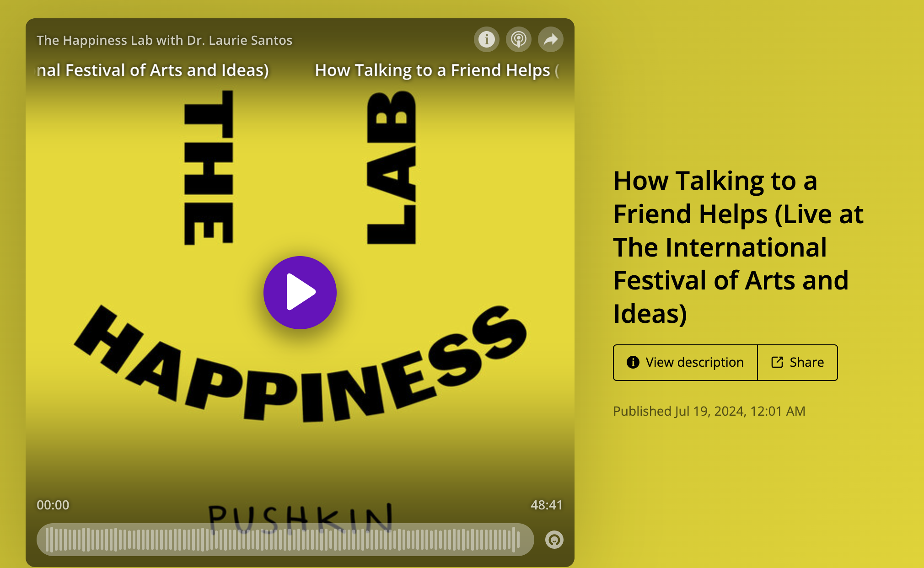This screenshot has height=568, width=924.
Task: Click the Share button below title
Action: (x=797, y=363)
